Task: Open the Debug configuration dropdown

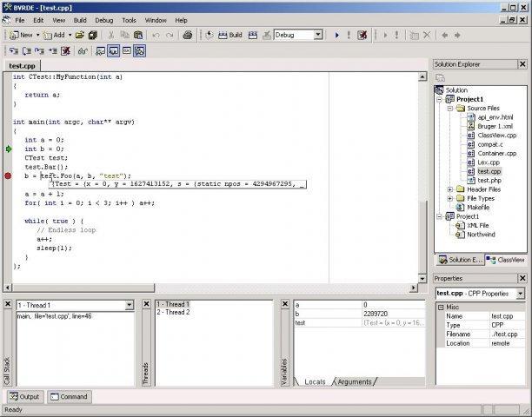Action: [x=317, y=35]
